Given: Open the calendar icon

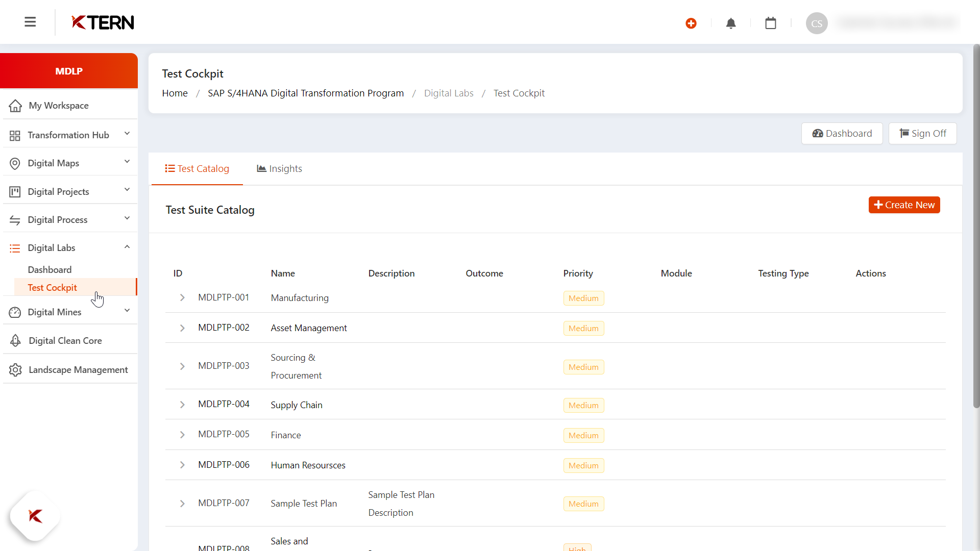Looking at the screenshot, I should (x=771, y=23).
